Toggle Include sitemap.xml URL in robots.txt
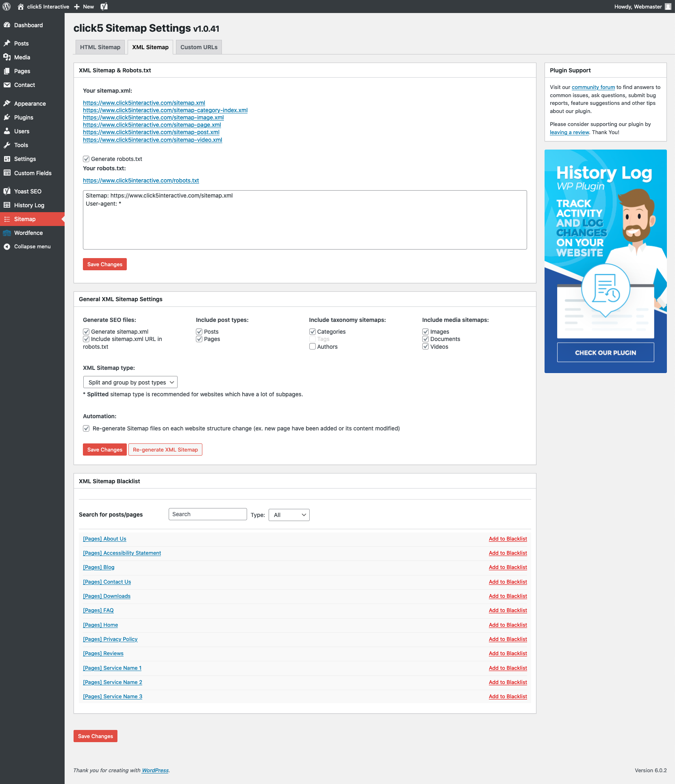Screen dimensions: 675x784 click(x=86, y=339)
